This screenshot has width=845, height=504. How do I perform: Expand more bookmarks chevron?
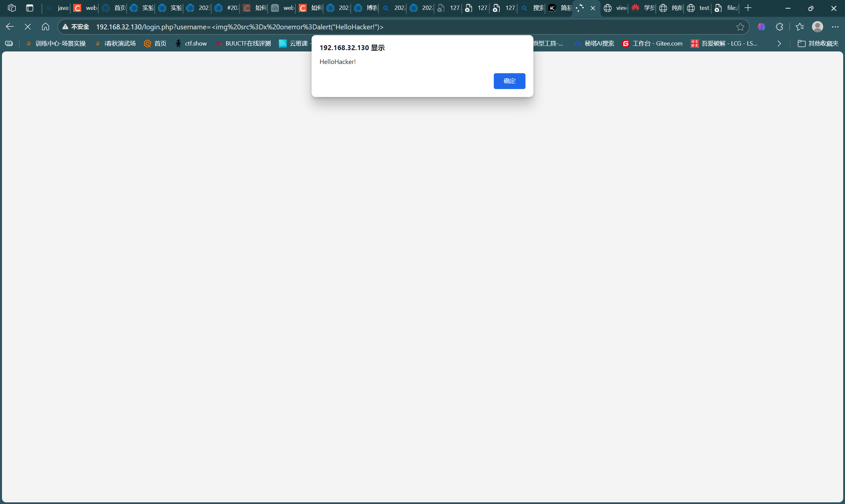779,44
